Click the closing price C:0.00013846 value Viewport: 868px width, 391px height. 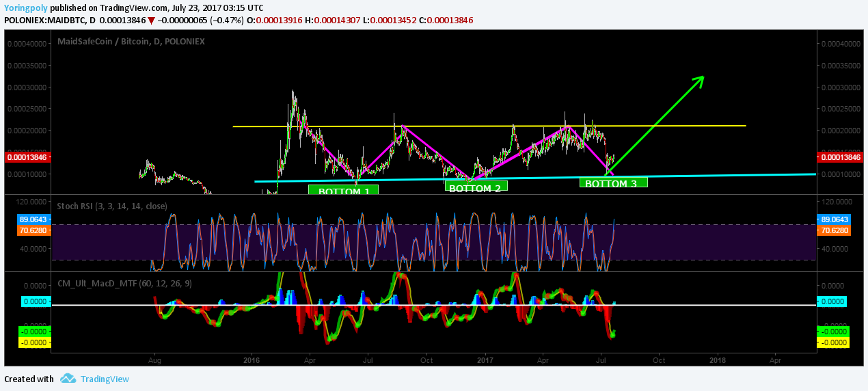pos(446,21)
